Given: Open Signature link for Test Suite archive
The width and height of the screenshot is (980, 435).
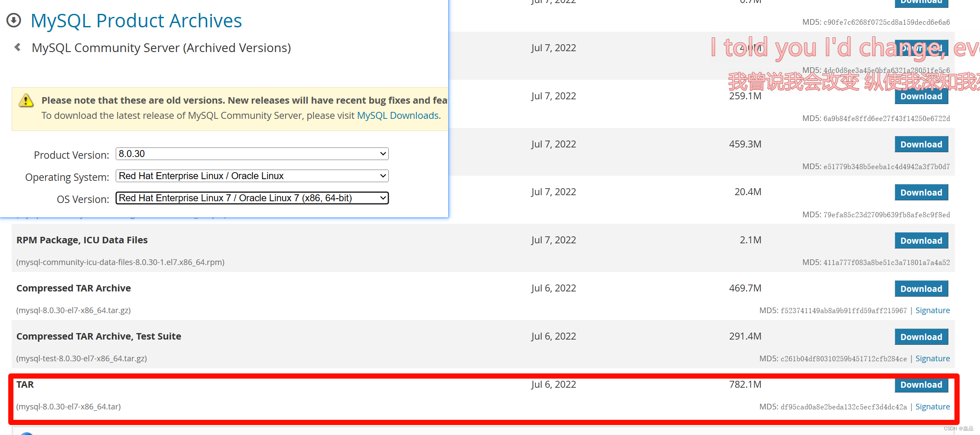Looking at the screenshot, I should tap(932, 359).
